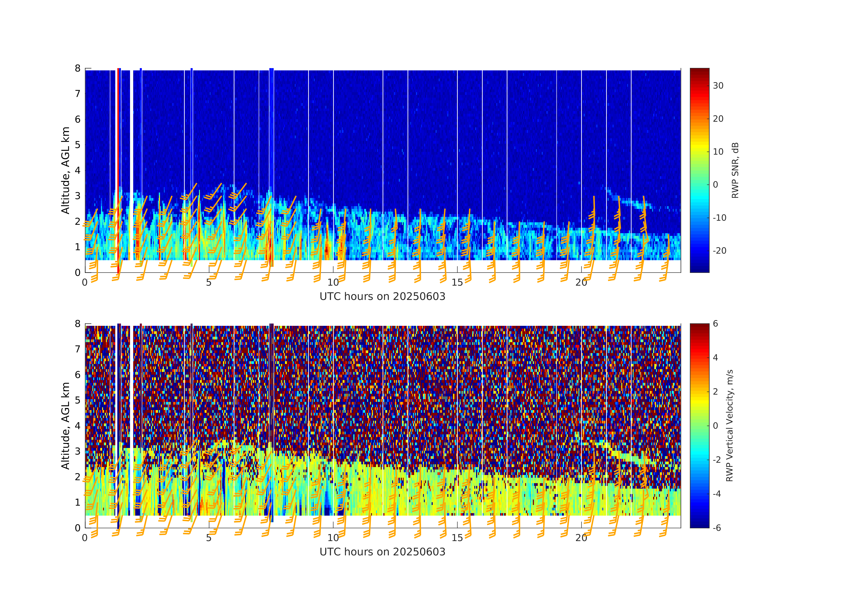Click the bottom plot's Altitude axis label
The width and height of the screenshot is (868, 596).
[x=65, y=426]
